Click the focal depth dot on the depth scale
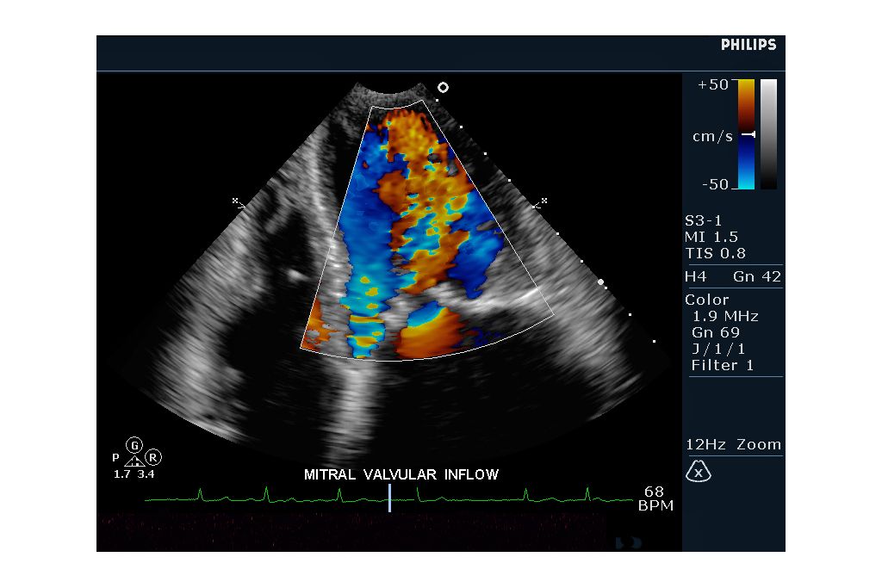Viewport: 882px width, 588px height. (600, 282)
